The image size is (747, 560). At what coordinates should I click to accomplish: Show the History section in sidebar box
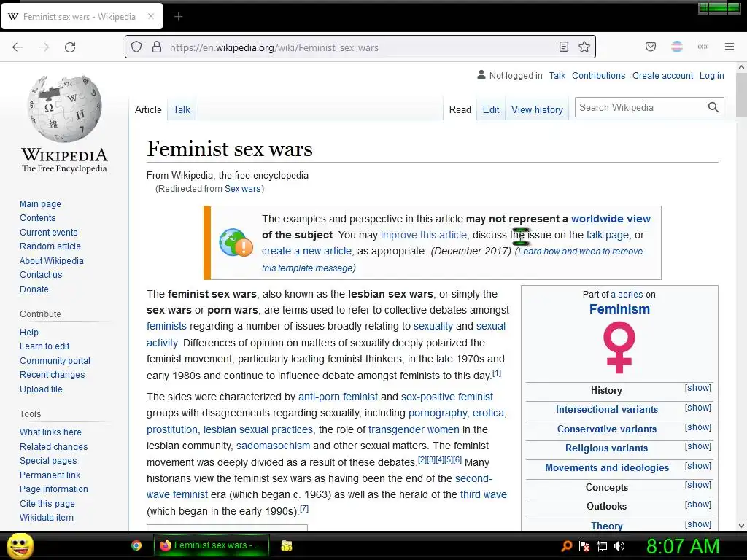coord(698,388)
